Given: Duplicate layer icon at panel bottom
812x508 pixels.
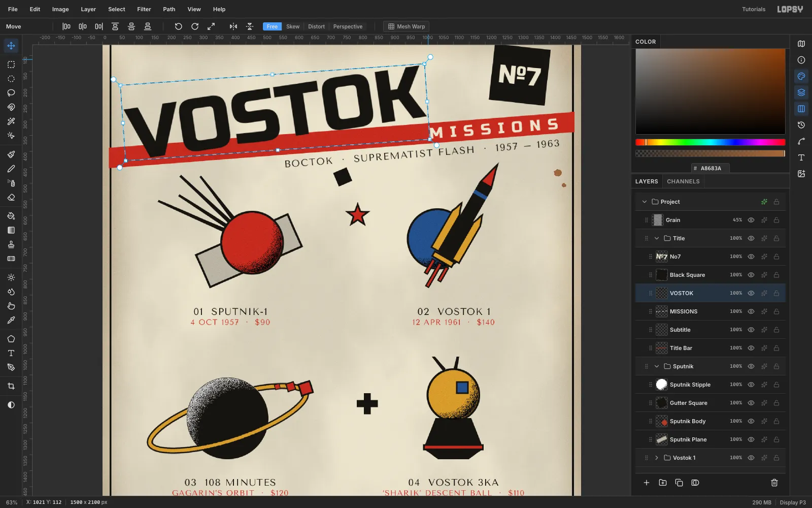Looking at the screenshot, I should click(x=679, y=483).
